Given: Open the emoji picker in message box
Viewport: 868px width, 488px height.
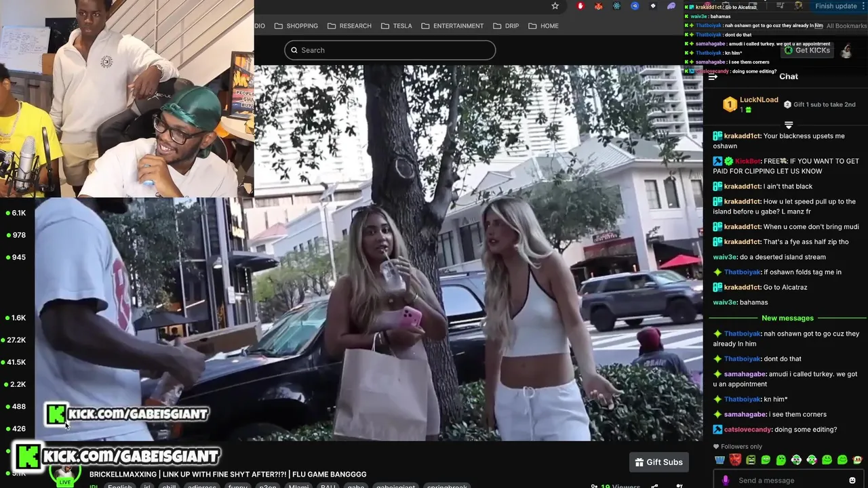Looking at the screenshot, I should tap(852, 480).
